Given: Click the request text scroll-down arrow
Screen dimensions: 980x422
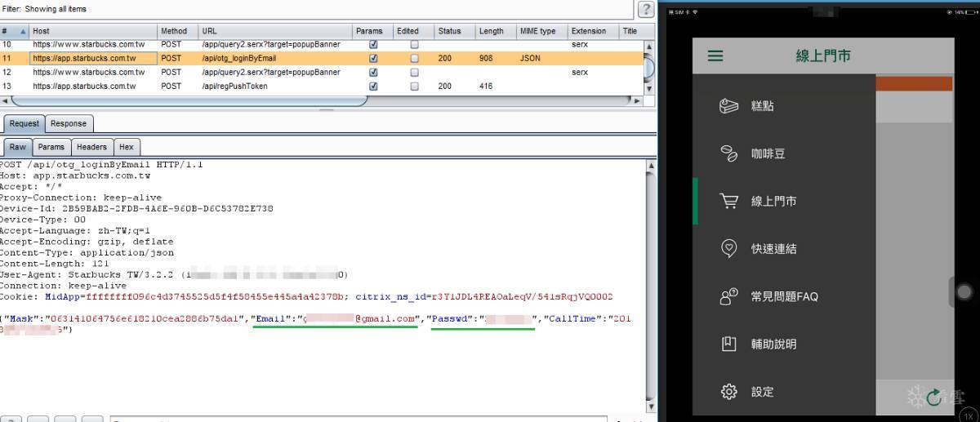Looking at the screenshot, I should click(650, 406).
